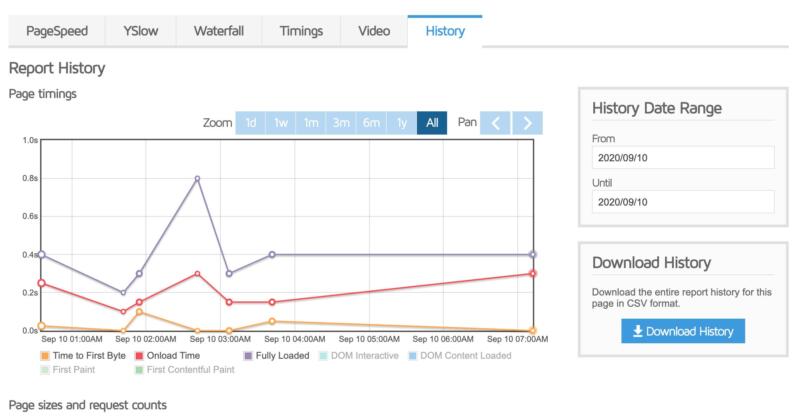Set chart zoom to 1d
Screen dimensions: 800x416
point(251,123)
